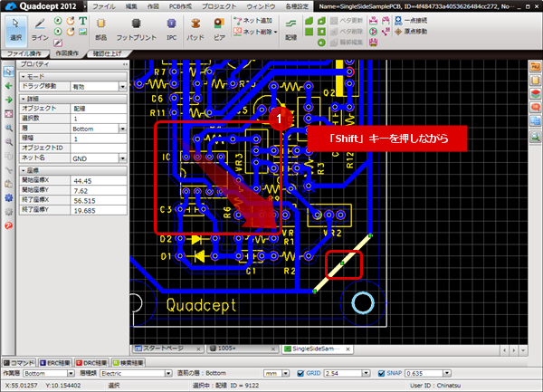Collapse the 座標 section in properties

(x=24, y=170)
